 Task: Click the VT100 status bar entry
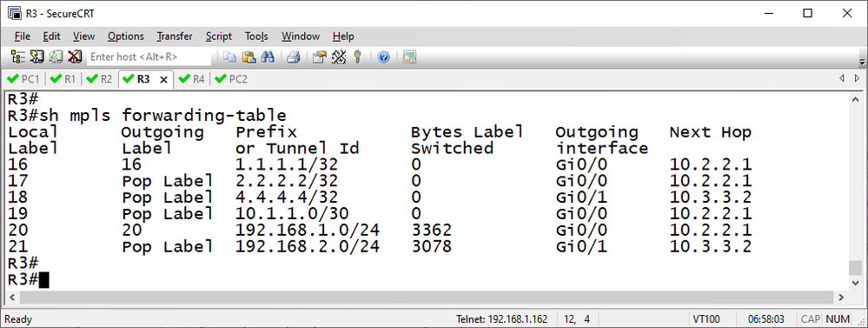coord(706,319)
